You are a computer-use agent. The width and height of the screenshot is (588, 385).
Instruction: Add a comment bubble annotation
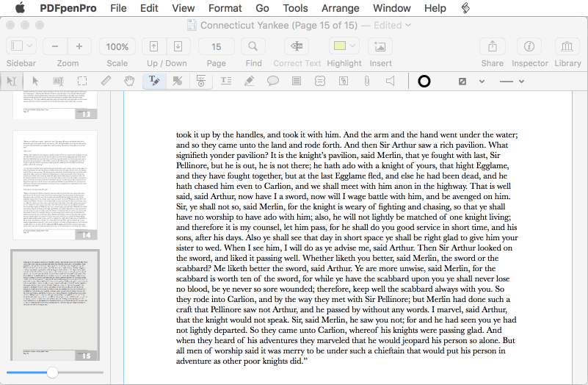click(x=273, y=81)
